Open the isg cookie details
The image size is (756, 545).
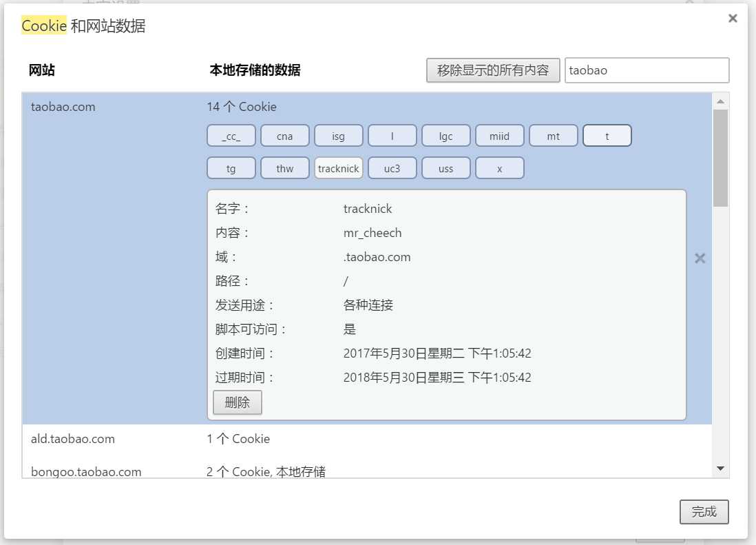(339, 136)
